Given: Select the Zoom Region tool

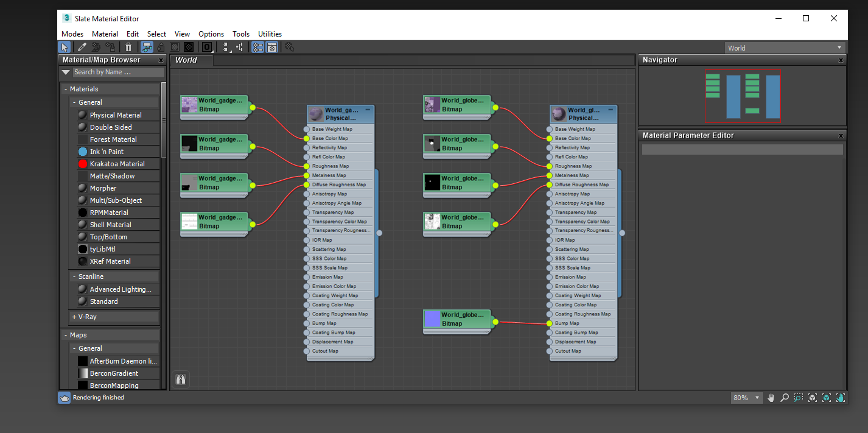Looking at the screenshot, I should coord(799,398).
